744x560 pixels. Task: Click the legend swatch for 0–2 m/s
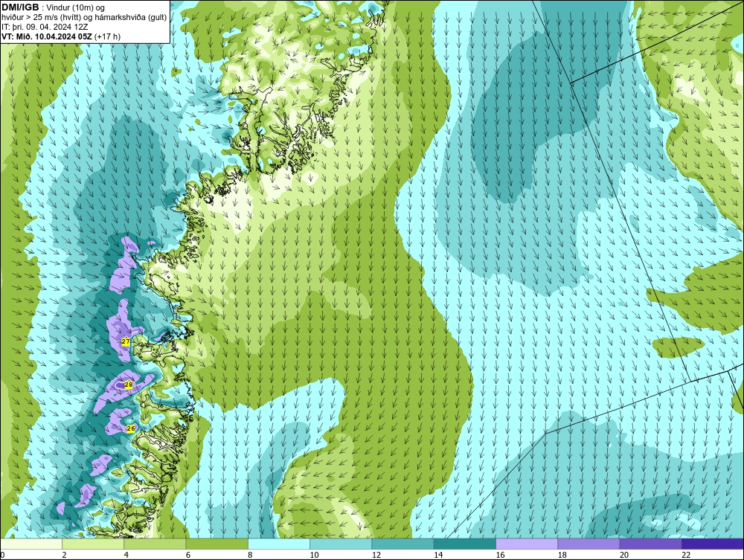[x=31, y=544]
